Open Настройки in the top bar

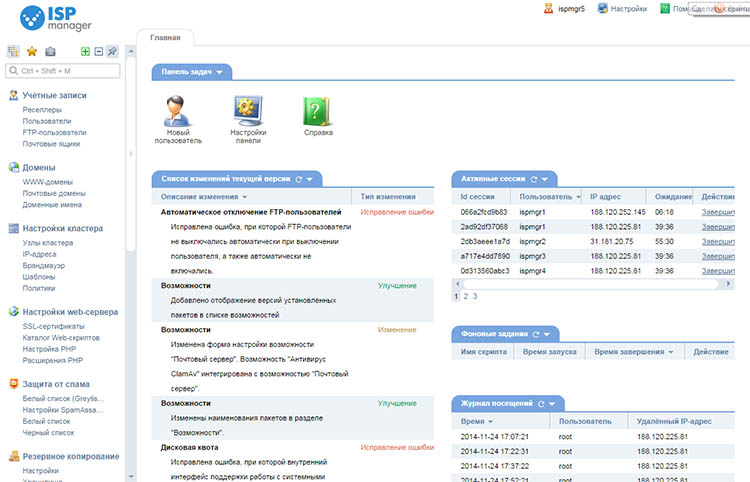[x=622, y=9]
